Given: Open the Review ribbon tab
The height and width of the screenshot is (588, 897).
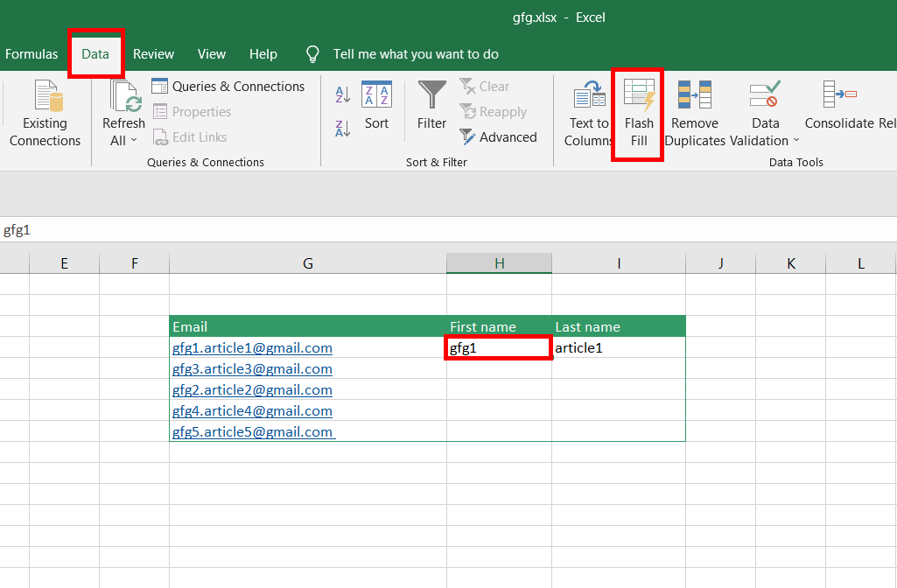Looking at the screenshot, I should tap(153, 53).
